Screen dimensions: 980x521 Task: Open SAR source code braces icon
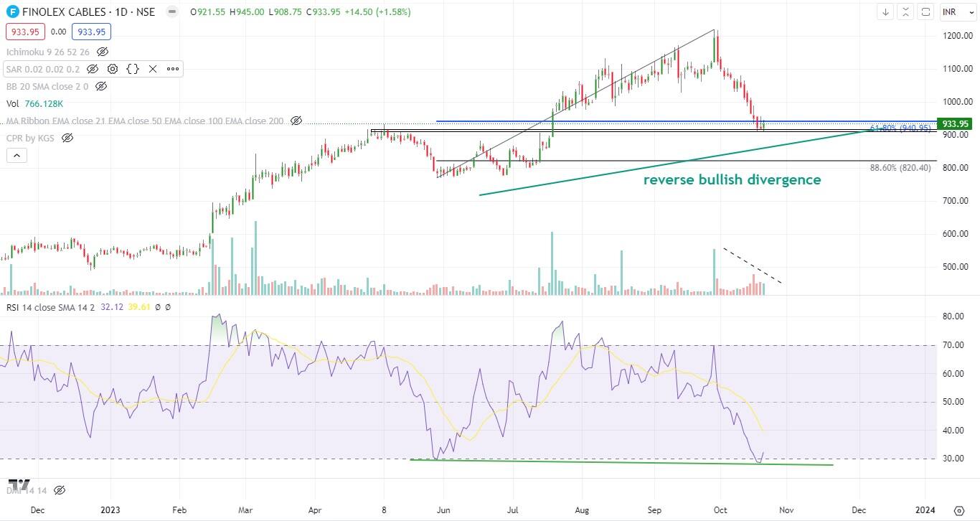[x=133, y=69]
